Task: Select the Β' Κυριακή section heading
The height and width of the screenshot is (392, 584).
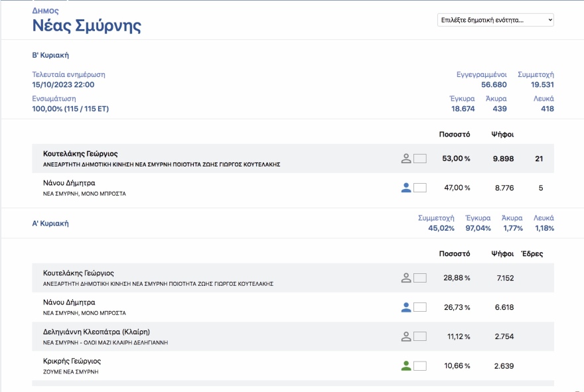Action: (x=50, y=55)
